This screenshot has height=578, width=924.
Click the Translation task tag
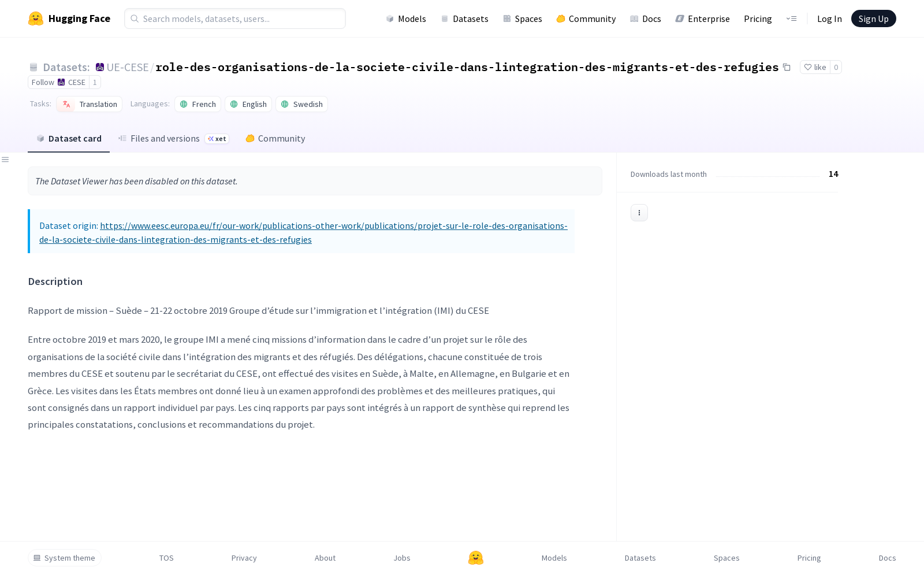(90, 104)
